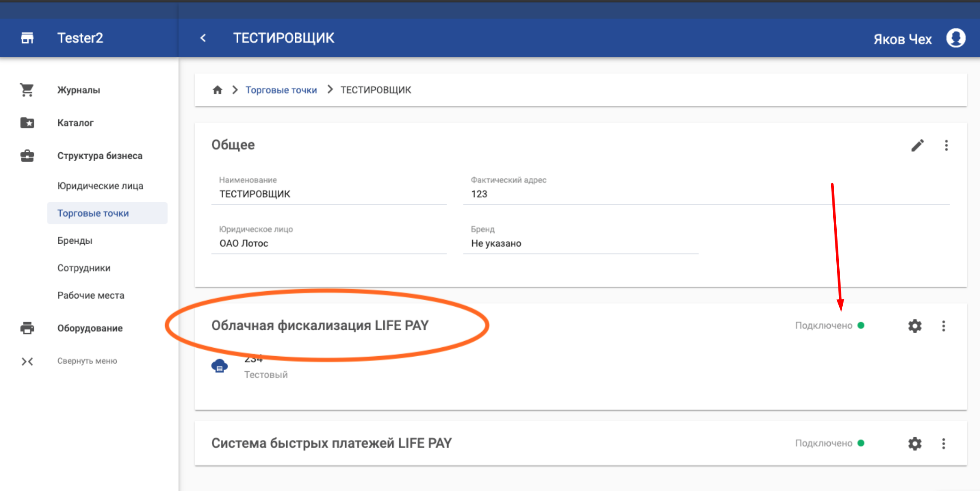Open settings gear for Система быстрых платежей
The width and height of the screenshot is (980, 491).
pos(915,444)
